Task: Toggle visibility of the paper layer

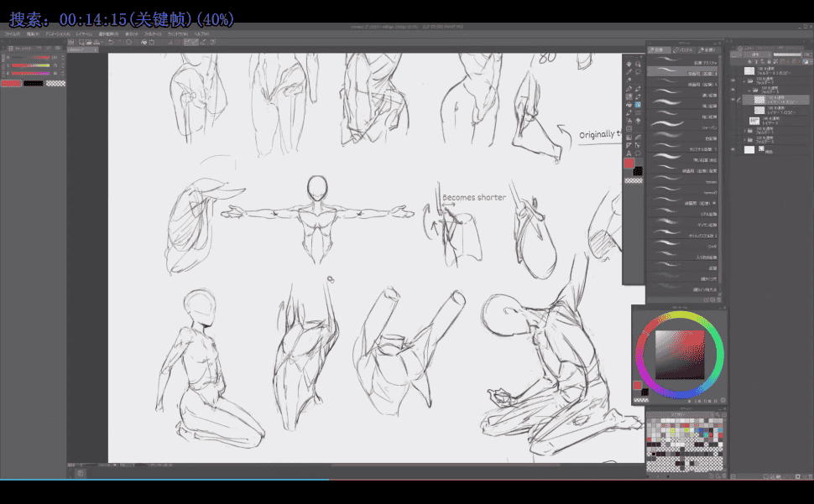Action: point(733,150)
